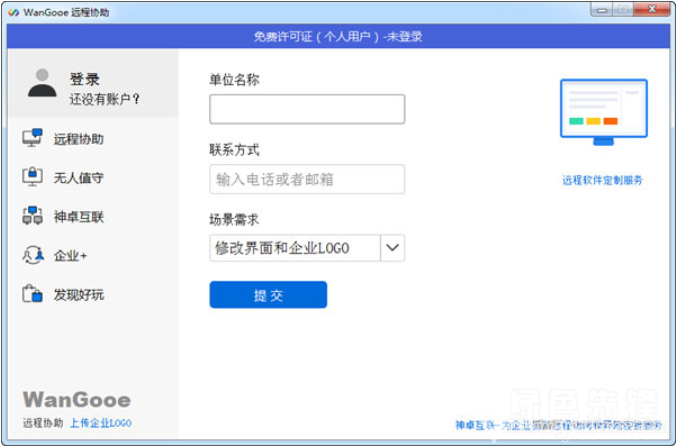
Task: Submit the form with 提交 button
Action: point(268,295)
